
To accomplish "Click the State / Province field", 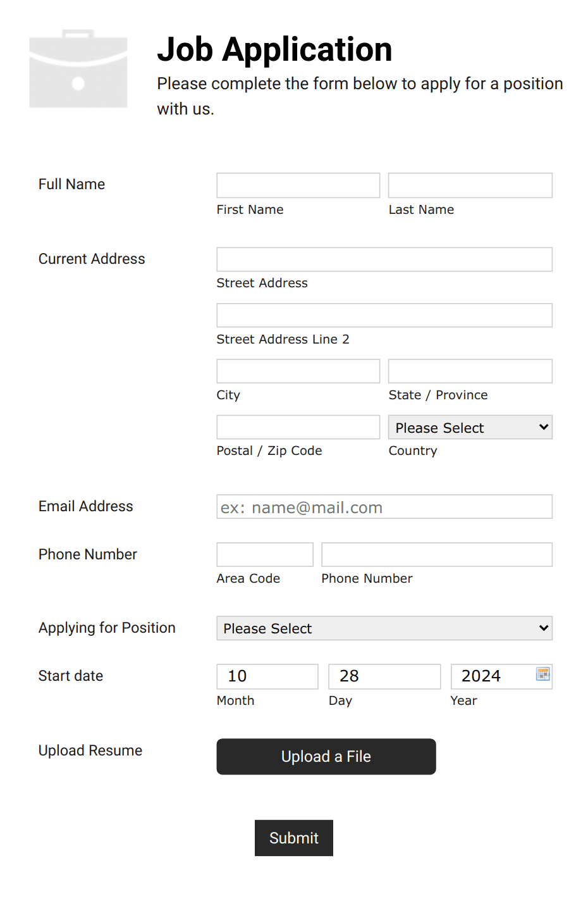I will point(469,371).
